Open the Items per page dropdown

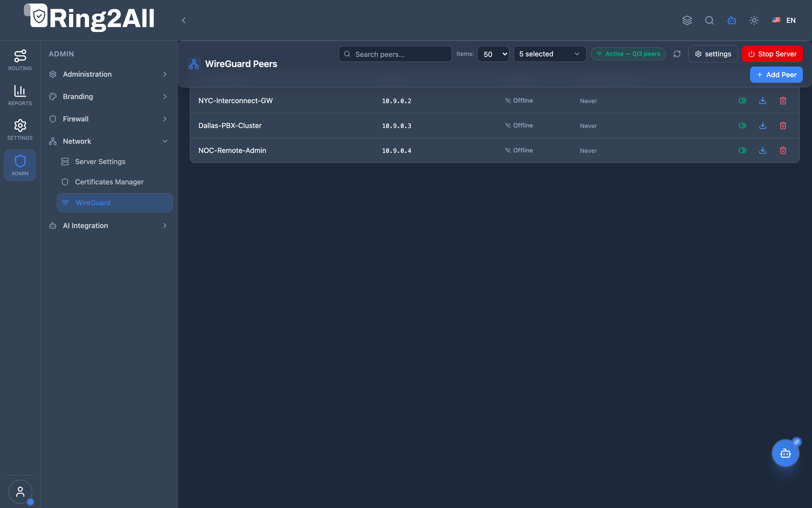(493, 54)
